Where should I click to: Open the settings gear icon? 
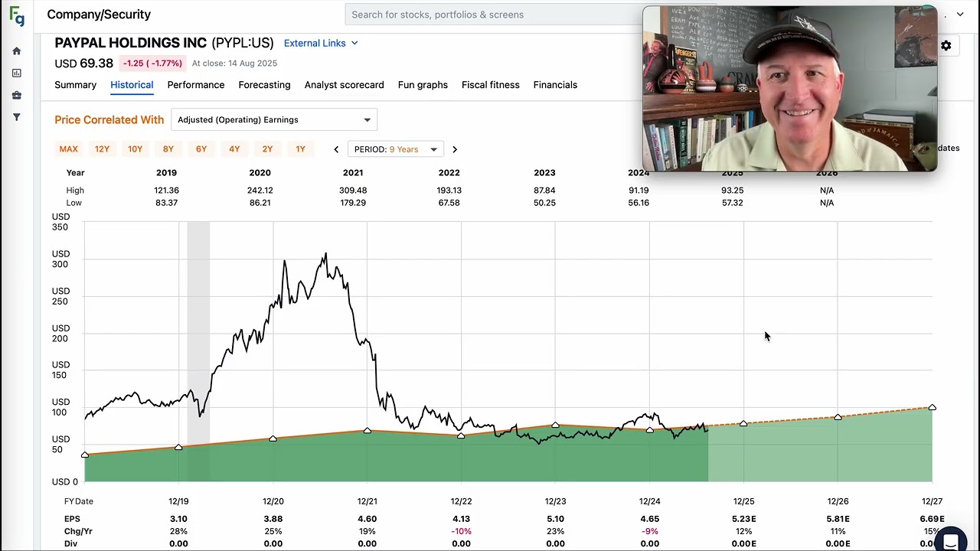point(946,46)
